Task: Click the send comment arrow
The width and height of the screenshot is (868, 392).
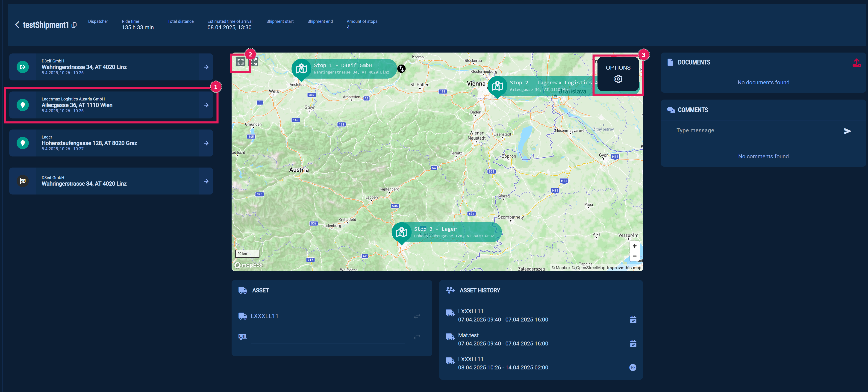Action: click(x=847, y=131)
